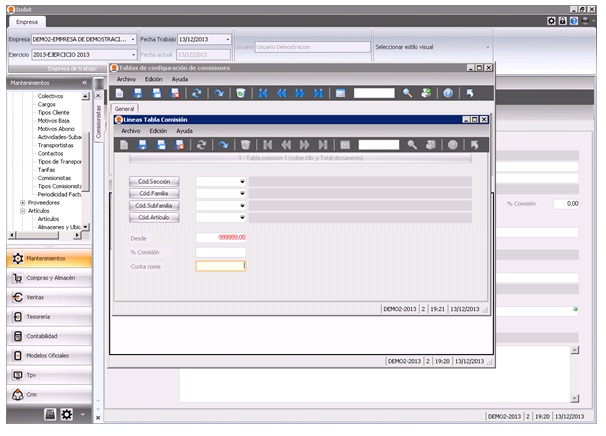Open Edición menu in Líneas Tabla Comisión

158,131
